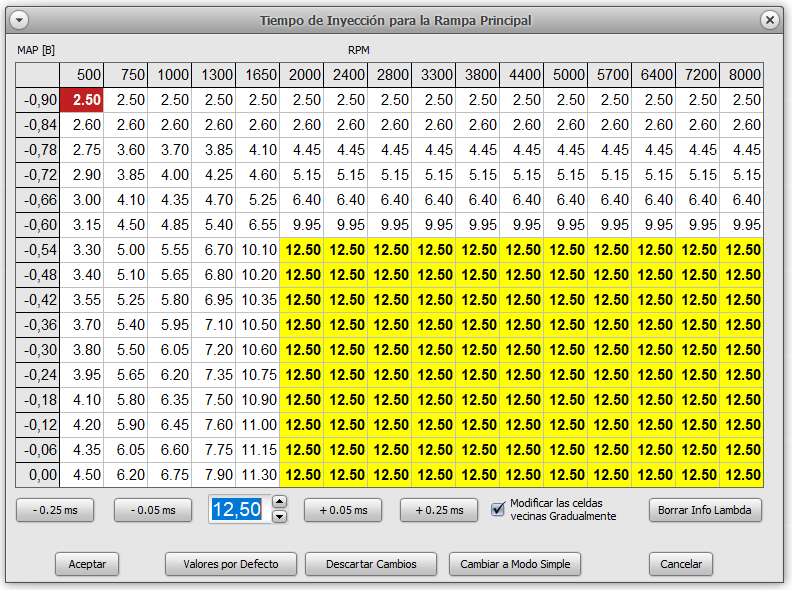This screenshot has width=792, height=590.
Task: Increment the 12,50 value using up arrow
Action: coord(279,502)
